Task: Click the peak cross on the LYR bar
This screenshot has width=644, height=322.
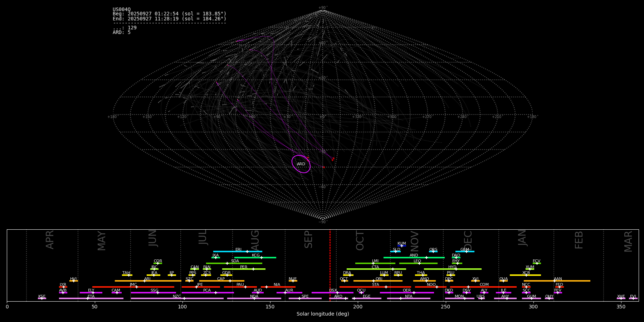Action: [x=64, y=287]
